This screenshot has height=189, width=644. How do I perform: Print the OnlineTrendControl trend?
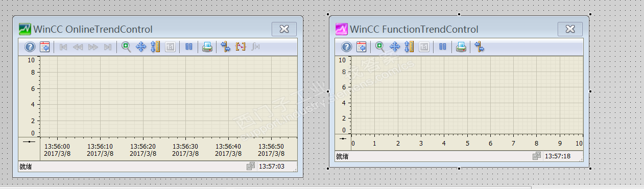coord(207,47)
